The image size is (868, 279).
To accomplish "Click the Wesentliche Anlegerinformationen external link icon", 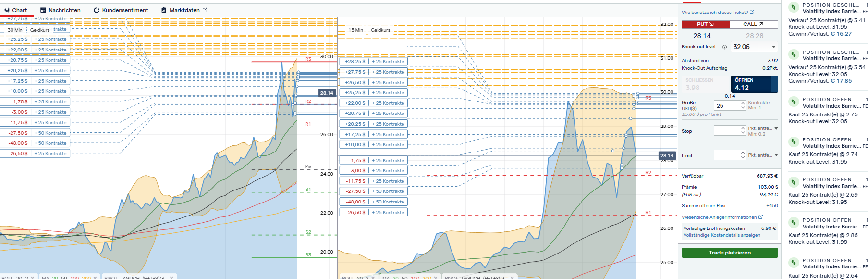I will coord(760,217).
